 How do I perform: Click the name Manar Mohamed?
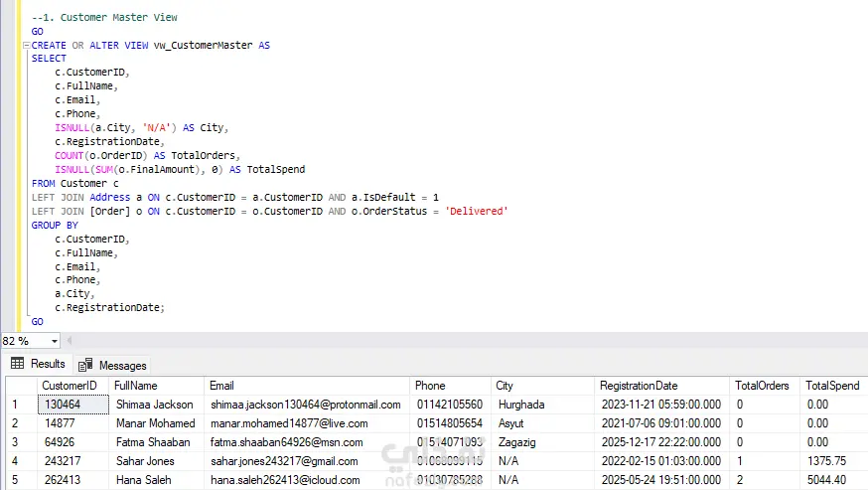click(156, 423)
